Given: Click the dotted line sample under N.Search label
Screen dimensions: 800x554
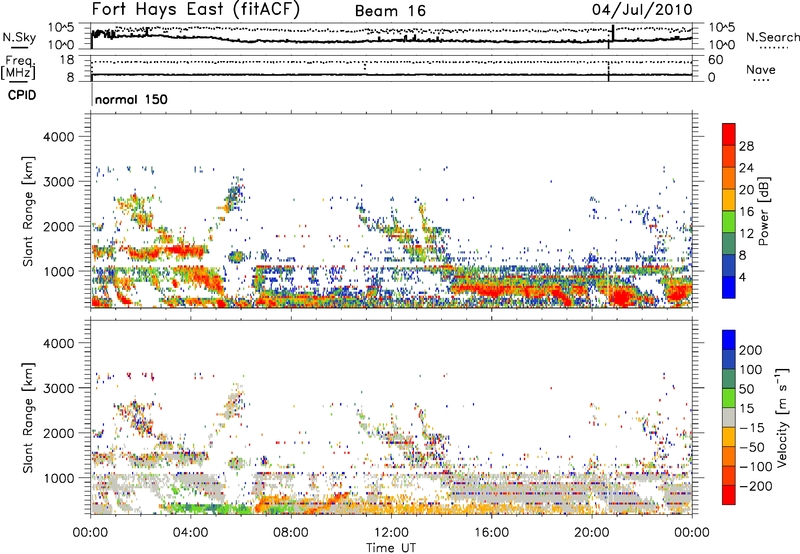Looking at the screenshot, I should (x=773, y=47).
